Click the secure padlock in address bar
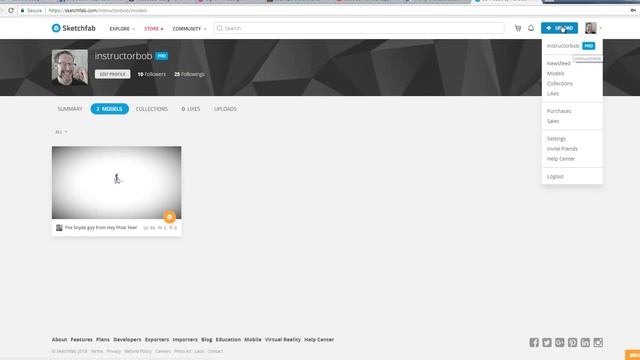The width and height of the screenshot is (640, 360). tap(22, 11)
